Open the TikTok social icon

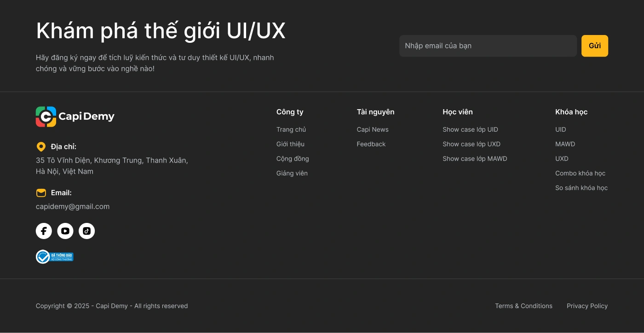tap(86, 231)
